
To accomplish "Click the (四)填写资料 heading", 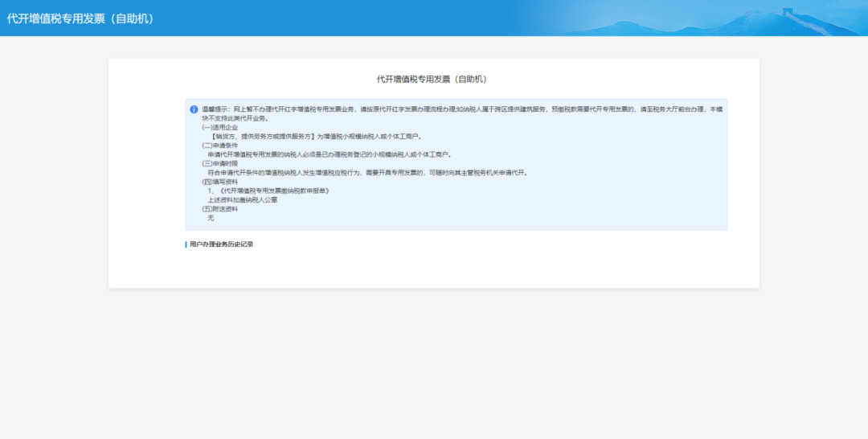I will [x=219, y=182].
